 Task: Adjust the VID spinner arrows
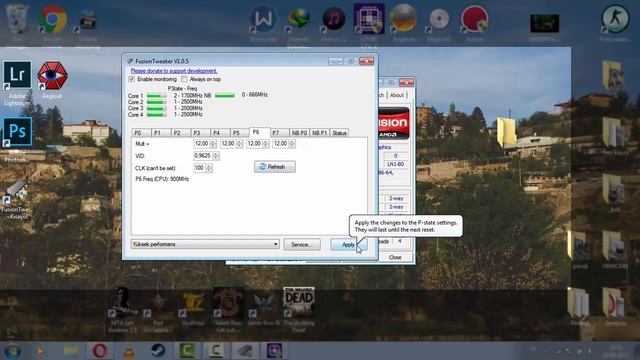point(216,156)
